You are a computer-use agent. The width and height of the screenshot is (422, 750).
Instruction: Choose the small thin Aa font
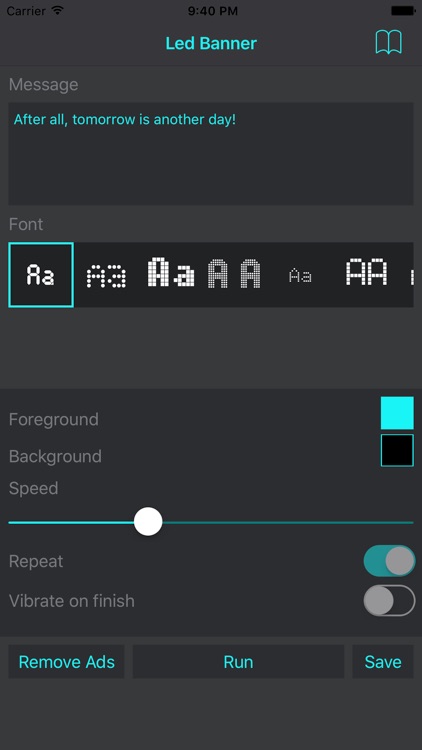tap(300, 276)
